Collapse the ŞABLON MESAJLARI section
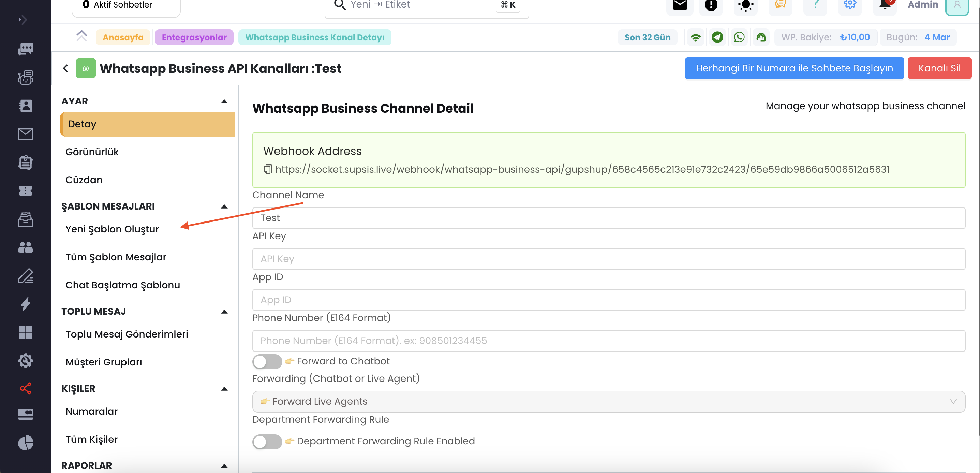Screen dimensions: 980x473 point(224,206)
